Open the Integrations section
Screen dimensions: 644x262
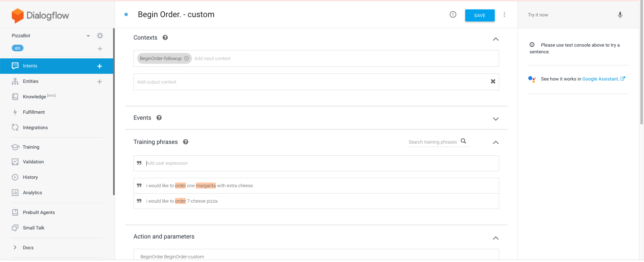35,127
